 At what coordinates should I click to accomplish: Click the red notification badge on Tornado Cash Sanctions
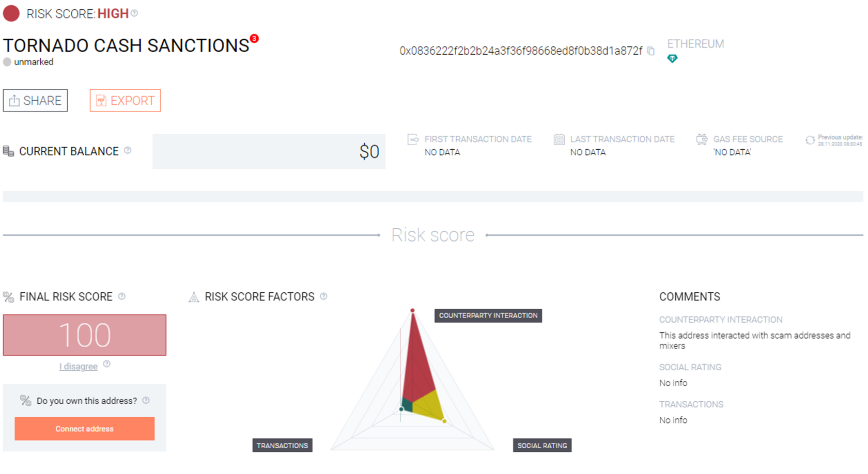pyautogui.click(x=254, y=38)
